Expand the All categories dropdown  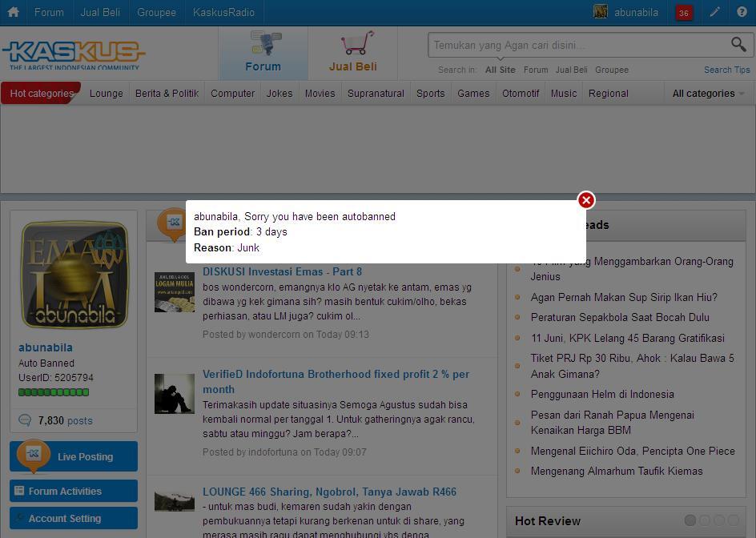708,94
